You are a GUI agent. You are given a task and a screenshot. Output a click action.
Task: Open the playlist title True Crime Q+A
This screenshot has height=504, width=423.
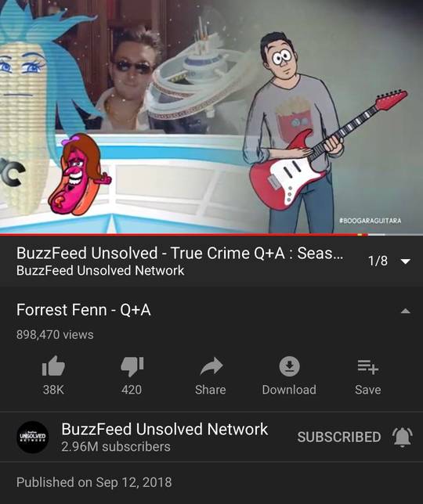[180, 253]
